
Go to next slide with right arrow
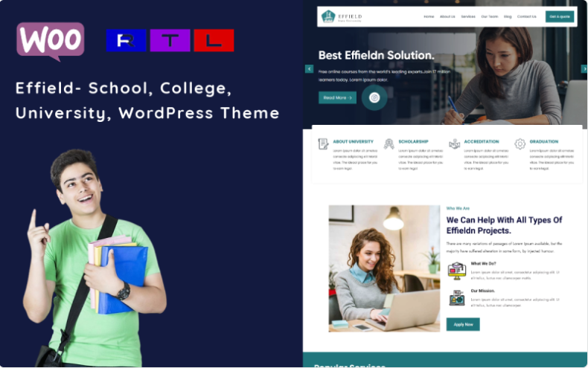point(584,69)
